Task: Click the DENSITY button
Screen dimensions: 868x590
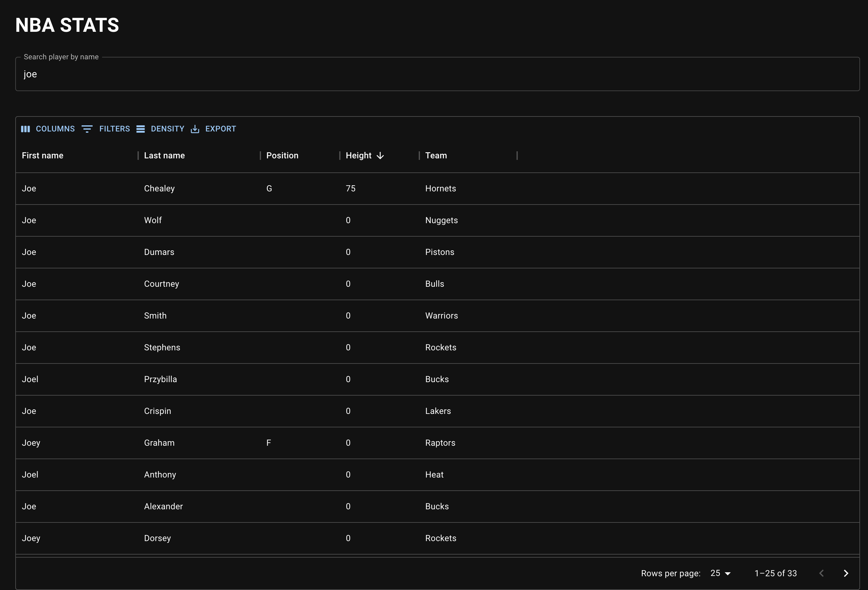Action: pos(167,128)
